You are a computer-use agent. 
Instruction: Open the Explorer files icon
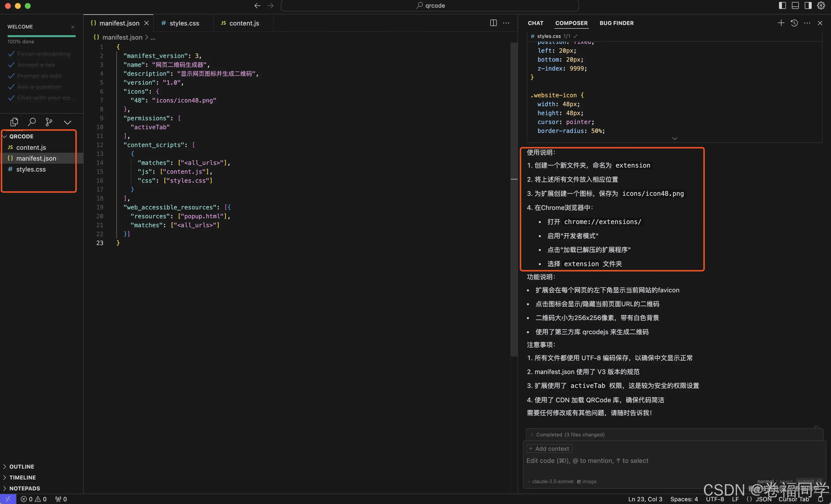(14, 122)
